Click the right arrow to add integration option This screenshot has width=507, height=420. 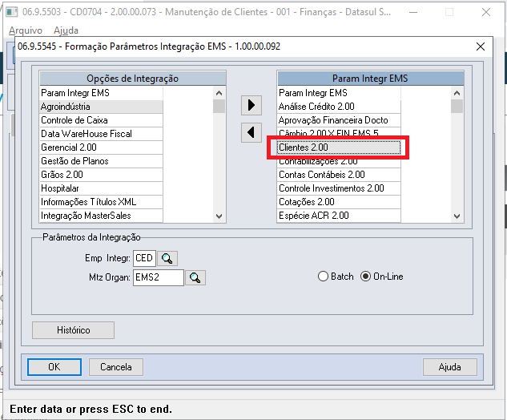coord(251,105)
